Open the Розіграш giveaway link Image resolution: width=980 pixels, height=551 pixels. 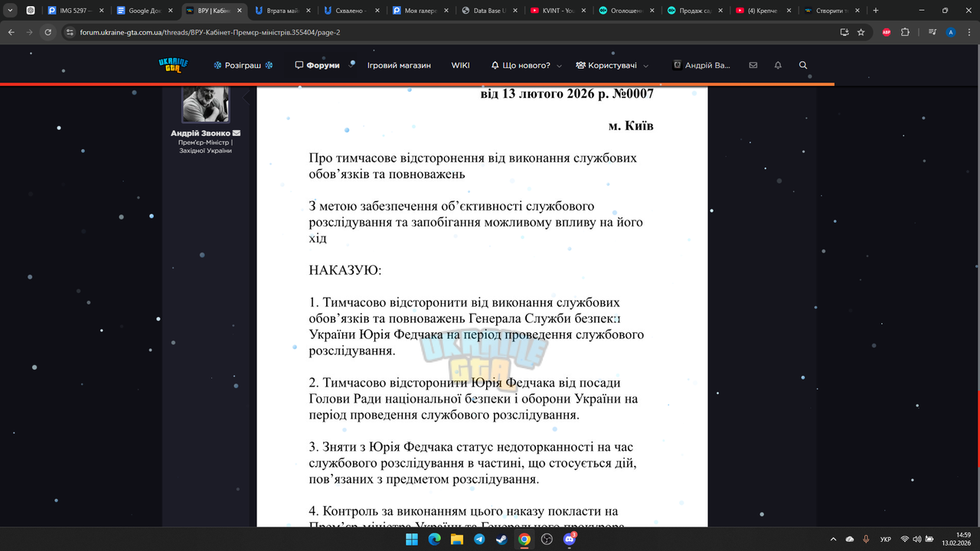pos(243,66)
